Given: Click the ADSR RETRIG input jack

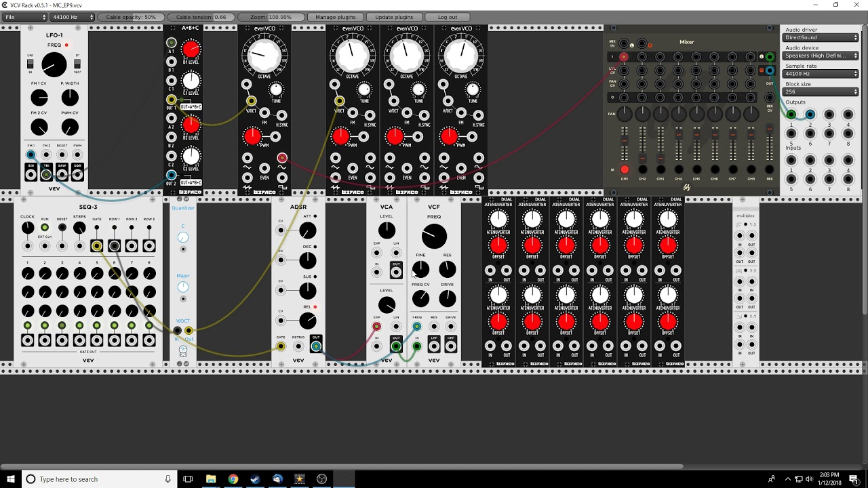Looking at the screenshot, I should click(298, 346).
